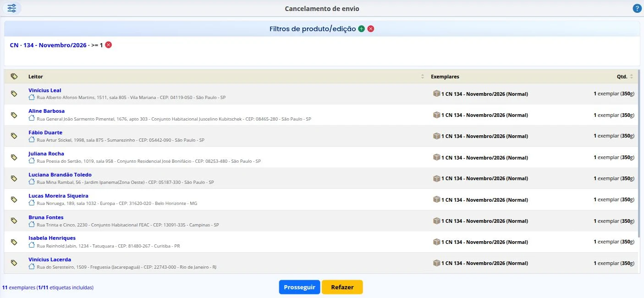The width and height of the screenshot is (644, 298).
Task: Click package box icon in Bruna Fontes row
Action: click(x=436, y=221)
